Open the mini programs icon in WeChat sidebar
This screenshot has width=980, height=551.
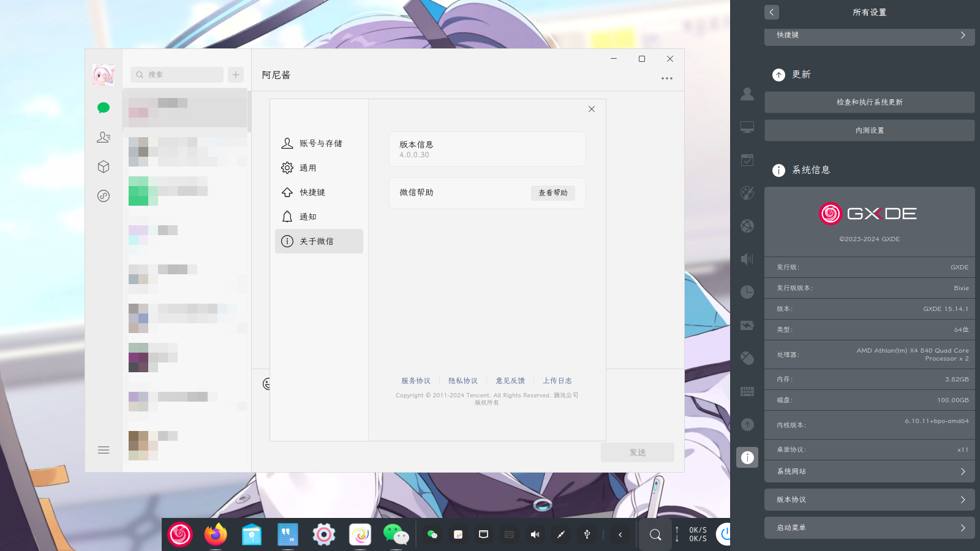104,196
